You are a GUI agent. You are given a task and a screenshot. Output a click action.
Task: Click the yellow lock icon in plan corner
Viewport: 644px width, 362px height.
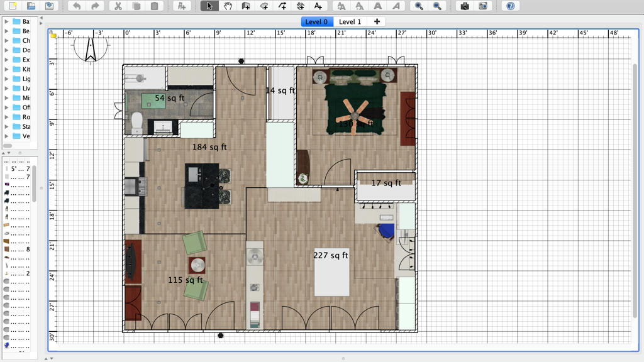click(x=53, y=35)
